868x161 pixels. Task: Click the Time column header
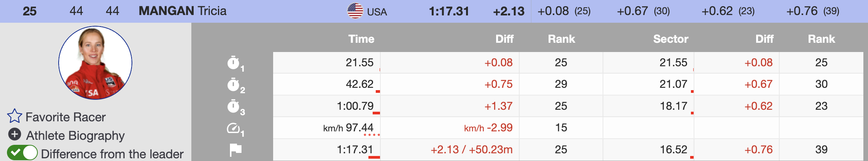coord(361,39)
